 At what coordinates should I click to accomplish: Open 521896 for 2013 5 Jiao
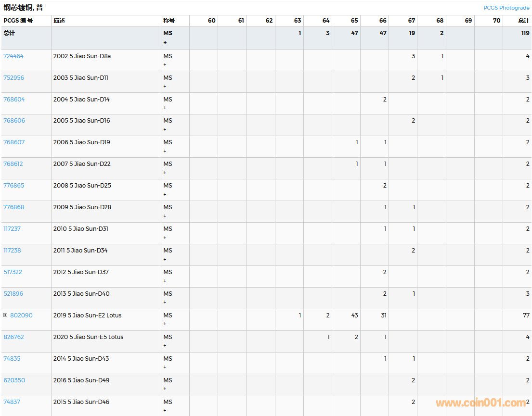point(13,294)
